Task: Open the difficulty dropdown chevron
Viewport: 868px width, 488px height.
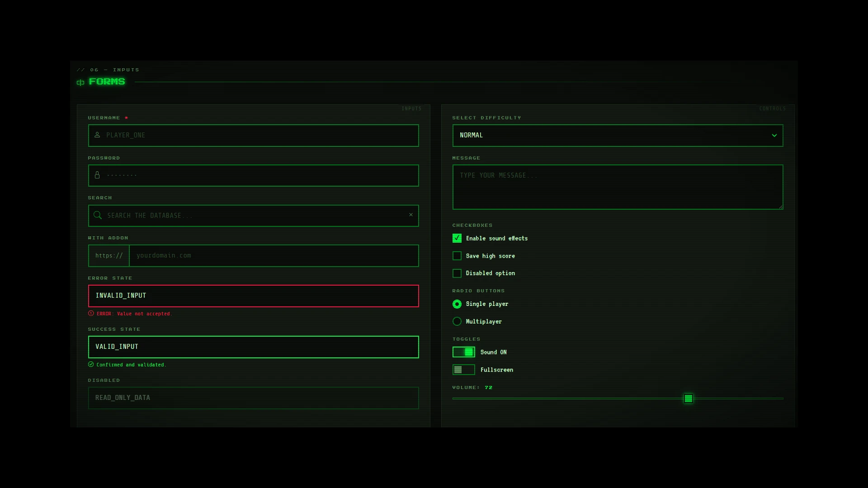Action: [x=774, y=135]
